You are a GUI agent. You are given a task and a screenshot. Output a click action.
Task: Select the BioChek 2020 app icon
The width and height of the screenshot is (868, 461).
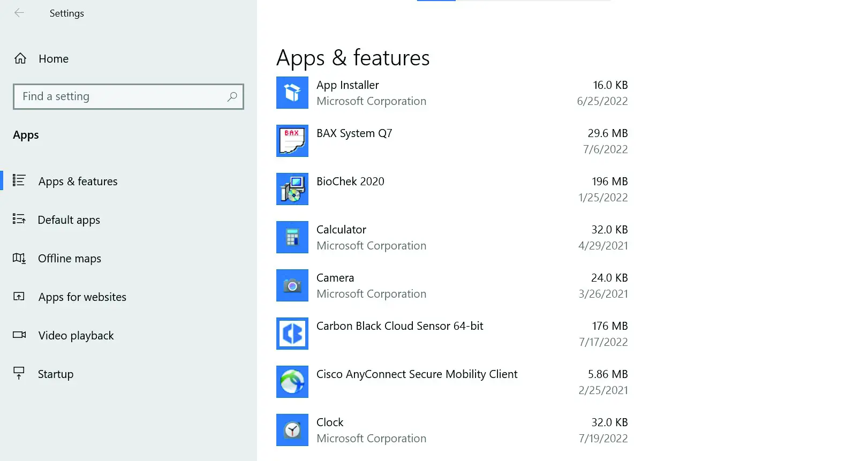coord(292,189)
